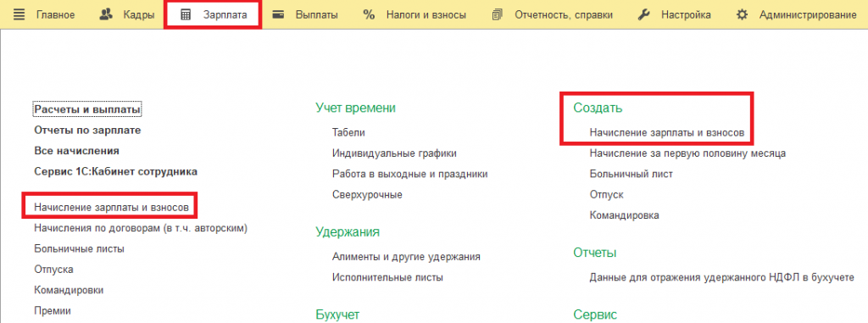Open the Выплаты section
The image size is (868, 323).
pyautogui.click(x=317, y=15)
